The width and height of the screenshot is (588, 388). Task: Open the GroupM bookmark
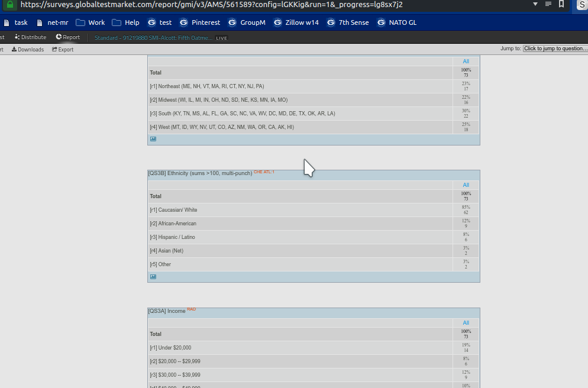(247, 22)
